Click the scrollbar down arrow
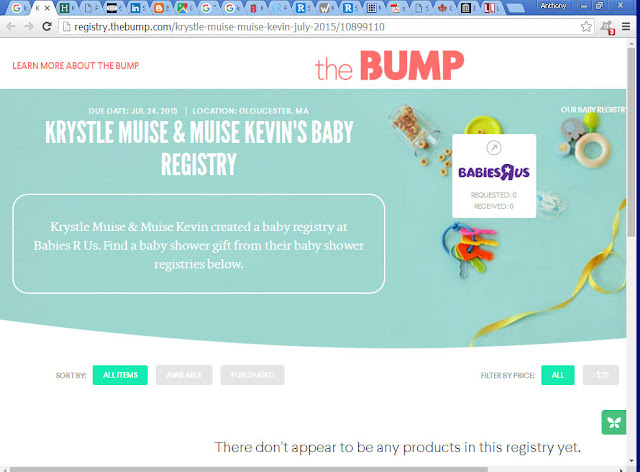This screenshot has height=472, width=640. 631,461
